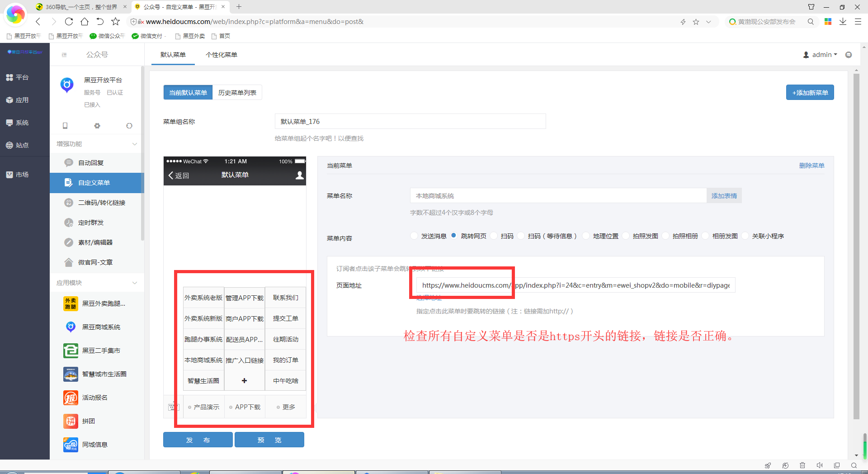Show 当前默认菜单 view

[188, 92]
